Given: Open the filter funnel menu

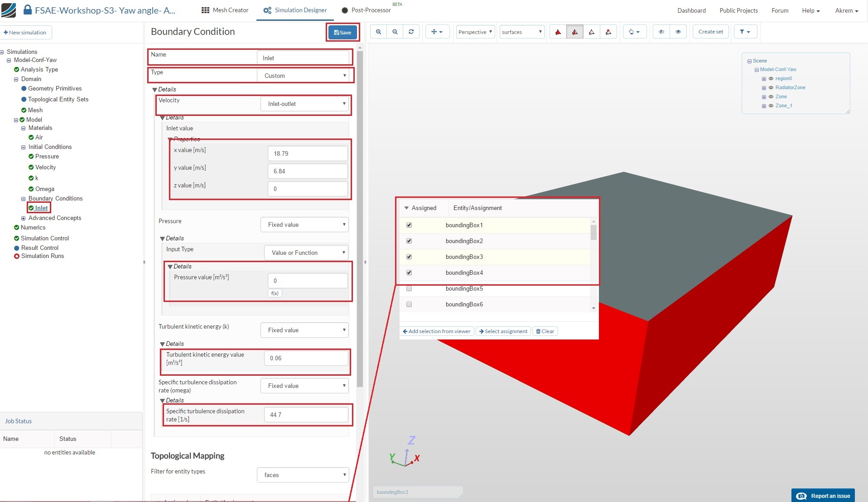Looking at the screenshot, I should (x=745, y=32).
